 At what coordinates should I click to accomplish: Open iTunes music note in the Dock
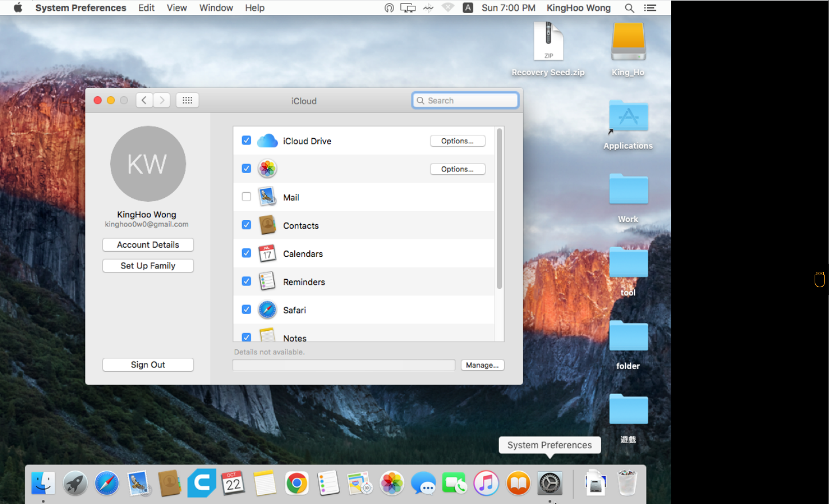point(486,483)
